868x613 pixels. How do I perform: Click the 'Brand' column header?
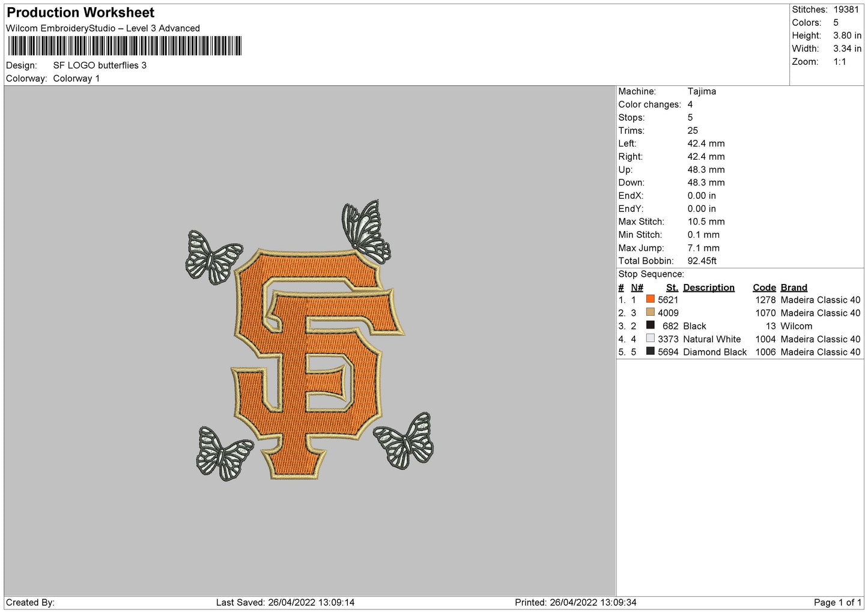pyautogui.click(x=794, y=288)
